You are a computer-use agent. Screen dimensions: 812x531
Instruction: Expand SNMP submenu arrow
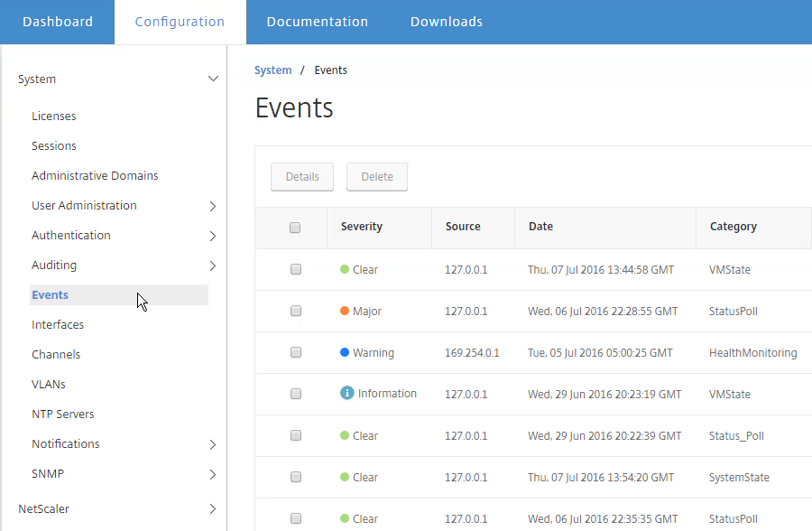click(212, 474)
